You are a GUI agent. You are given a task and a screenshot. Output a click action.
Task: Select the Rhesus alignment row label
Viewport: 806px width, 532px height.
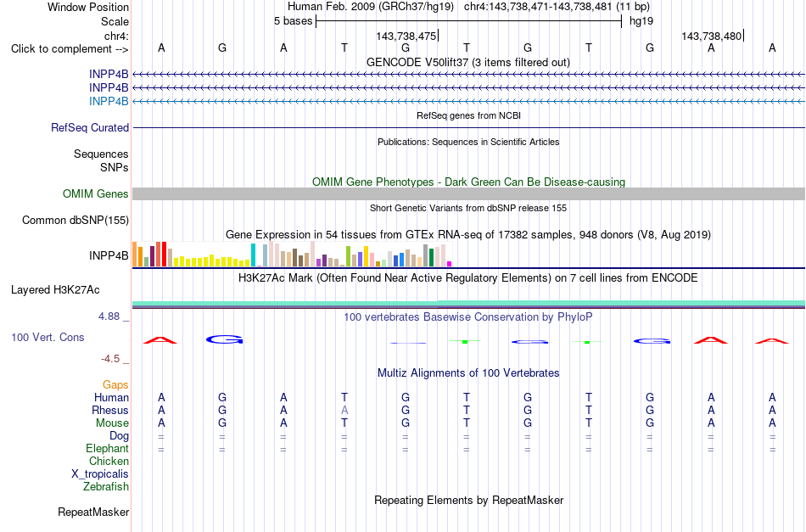pyautogui.click(x=110, y=410)
